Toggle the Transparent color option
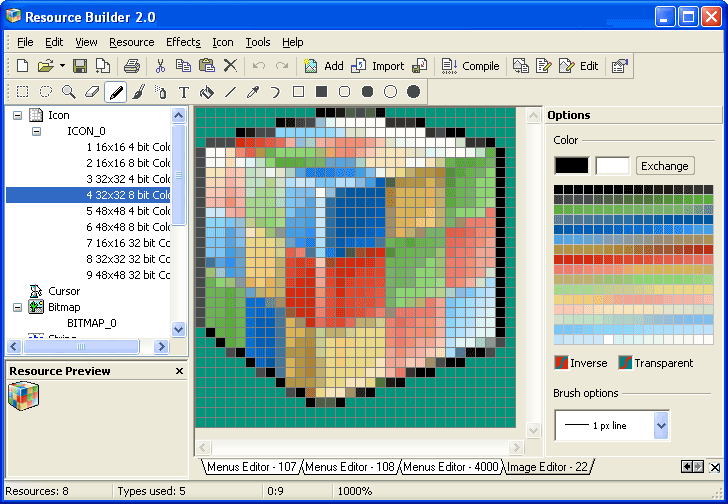The image size is (728, 504). click(x=656, y=363)
